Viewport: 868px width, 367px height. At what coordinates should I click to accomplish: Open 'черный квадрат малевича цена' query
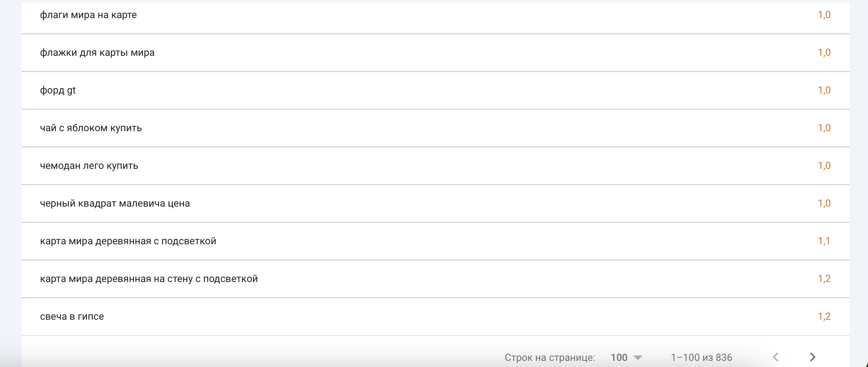click(115, 204)
